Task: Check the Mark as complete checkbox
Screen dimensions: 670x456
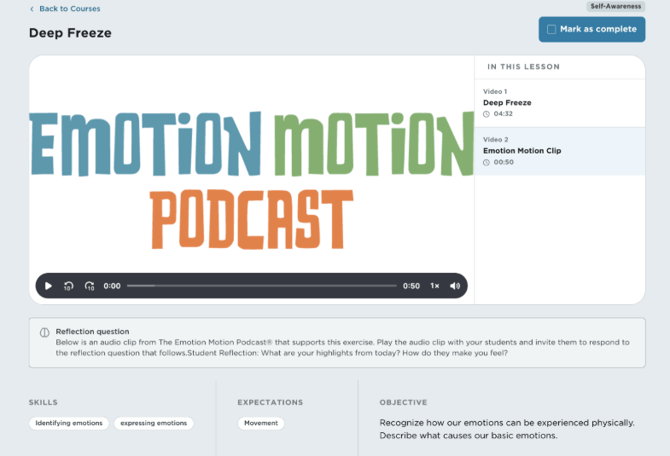Action: 552,29
